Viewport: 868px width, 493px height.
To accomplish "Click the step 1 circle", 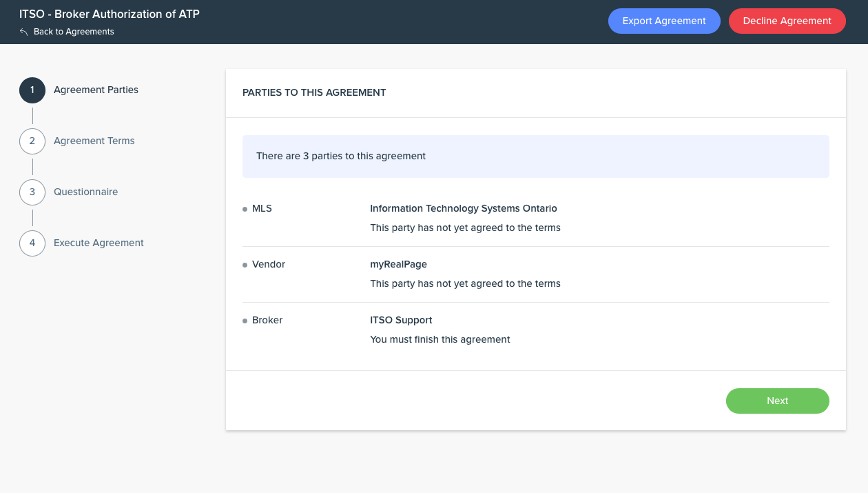I will click(32, 90).
